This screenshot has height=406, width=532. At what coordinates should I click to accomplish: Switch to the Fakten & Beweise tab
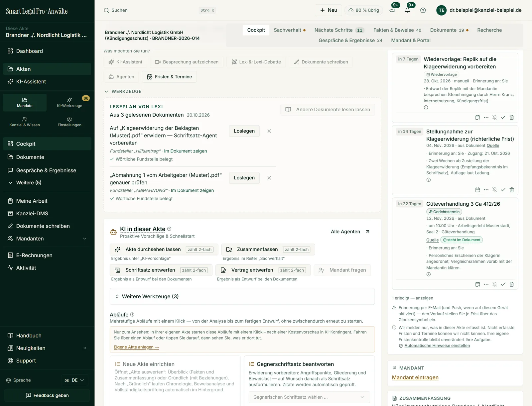(397, 30)
